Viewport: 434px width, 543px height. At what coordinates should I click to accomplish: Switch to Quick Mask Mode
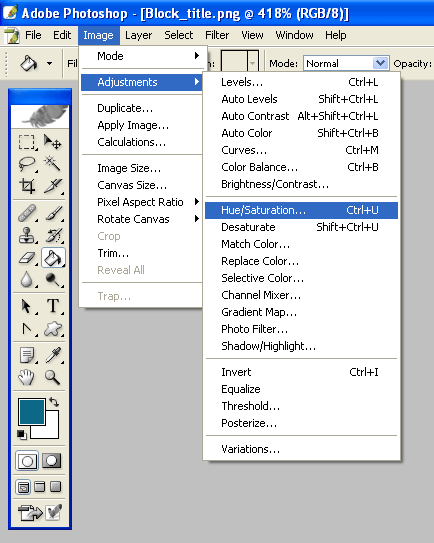point(52,461)
